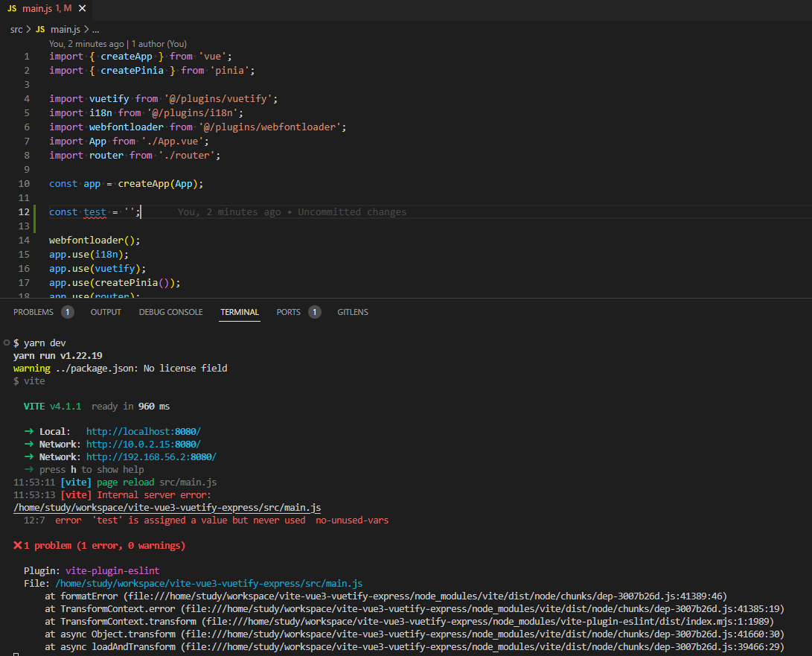The width and height of the screenshot is (812, 656).
Task: Open the src folder breadcrumb dropdown
Action: (x=16, y=29)
